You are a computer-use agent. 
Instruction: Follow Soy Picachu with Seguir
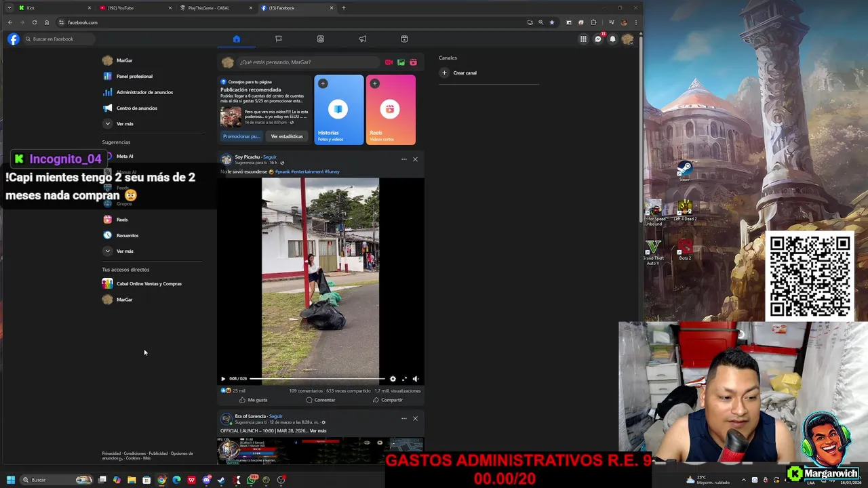click(x=270, y=157)
